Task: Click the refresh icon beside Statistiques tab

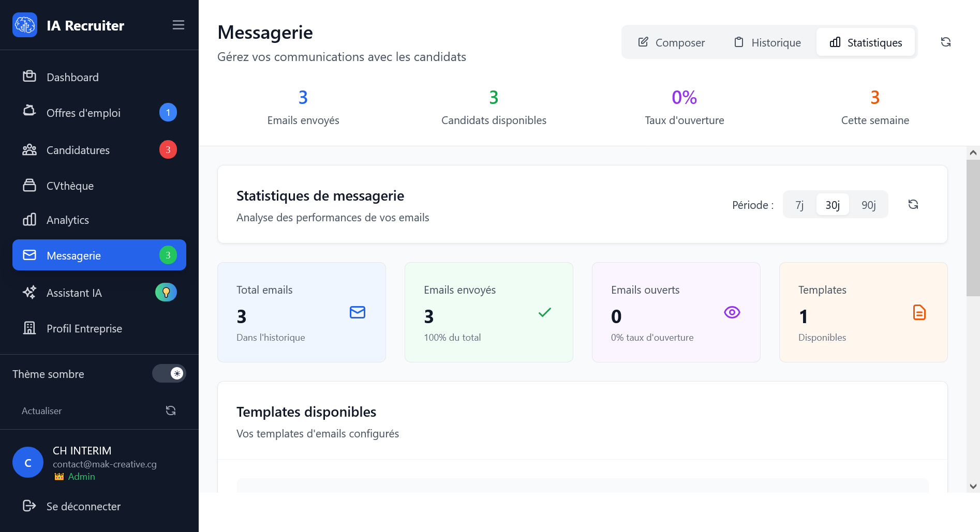Action: 945,42
